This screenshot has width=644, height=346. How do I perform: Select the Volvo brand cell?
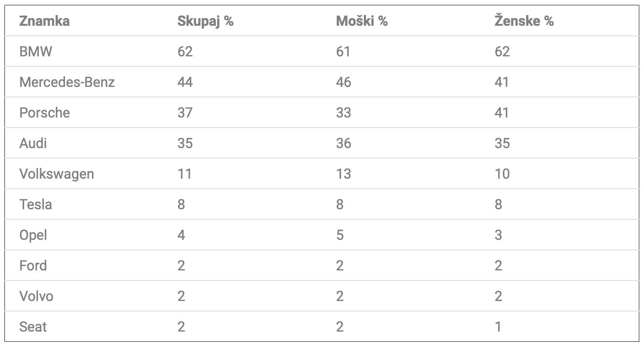click(36, 296)
